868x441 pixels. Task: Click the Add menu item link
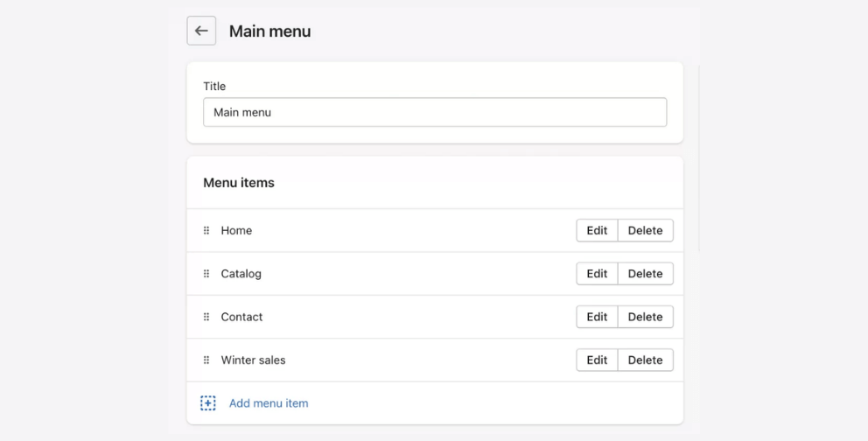point(269,403)
